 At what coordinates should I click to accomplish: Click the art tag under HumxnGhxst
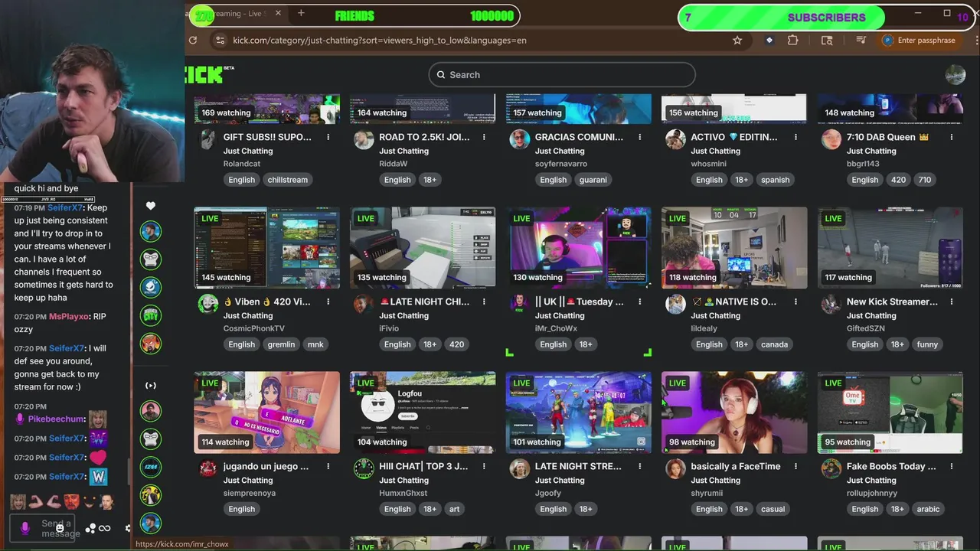(x=455, y=509)
